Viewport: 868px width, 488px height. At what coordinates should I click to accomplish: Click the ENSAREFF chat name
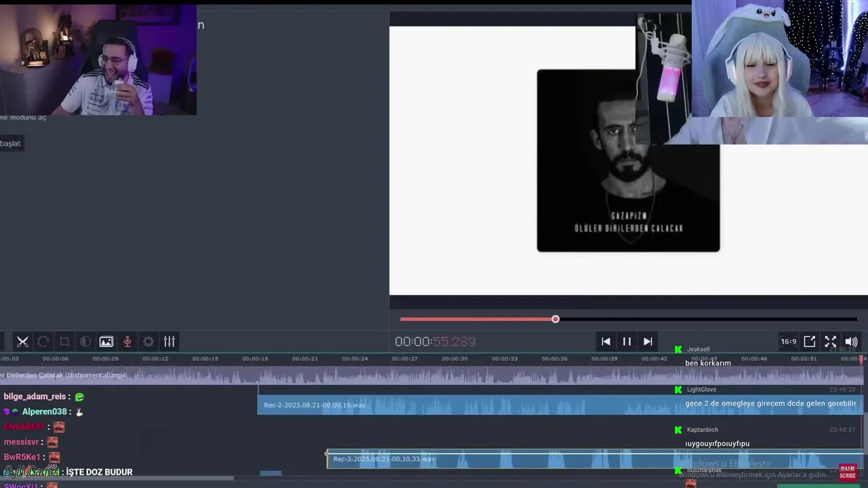(x=24, y=427)
